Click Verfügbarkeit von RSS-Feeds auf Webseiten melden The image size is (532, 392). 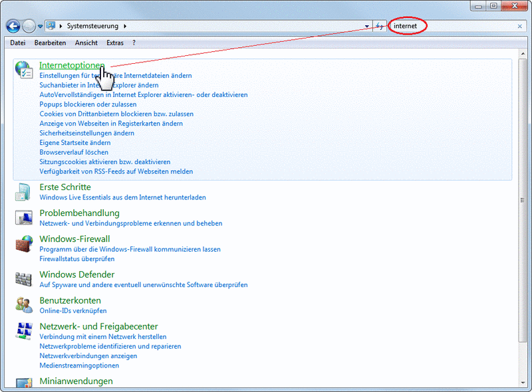click(116, 171)
